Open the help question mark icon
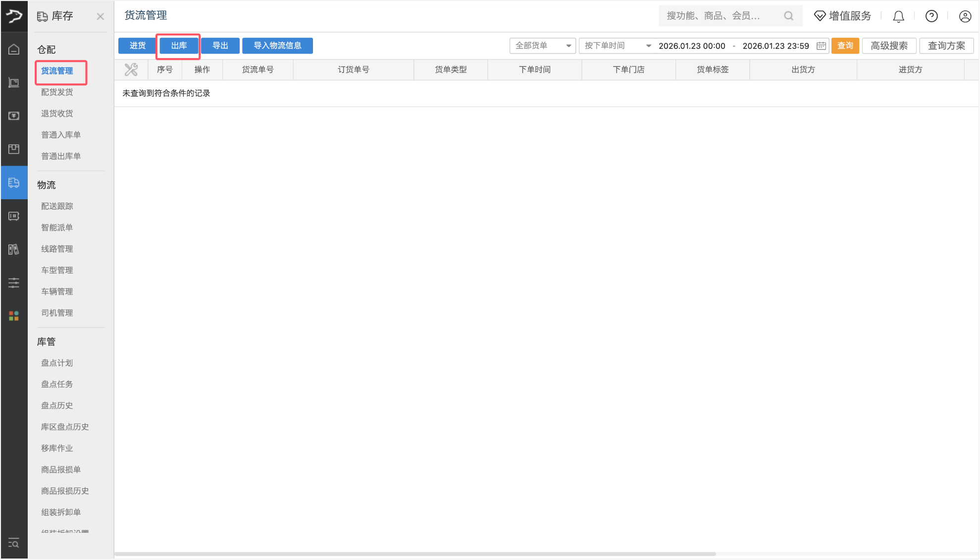This screenshot has width=980, height=560. [931, 16]
